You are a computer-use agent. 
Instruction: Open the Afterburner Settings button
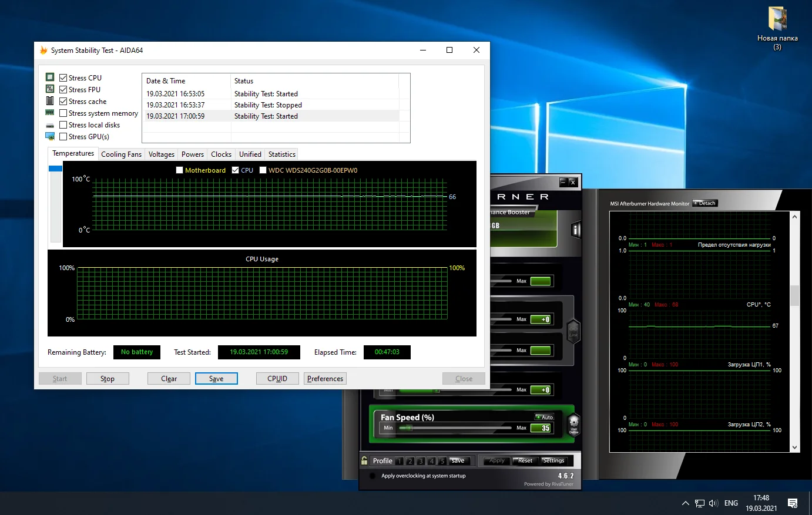pos(553,461)
